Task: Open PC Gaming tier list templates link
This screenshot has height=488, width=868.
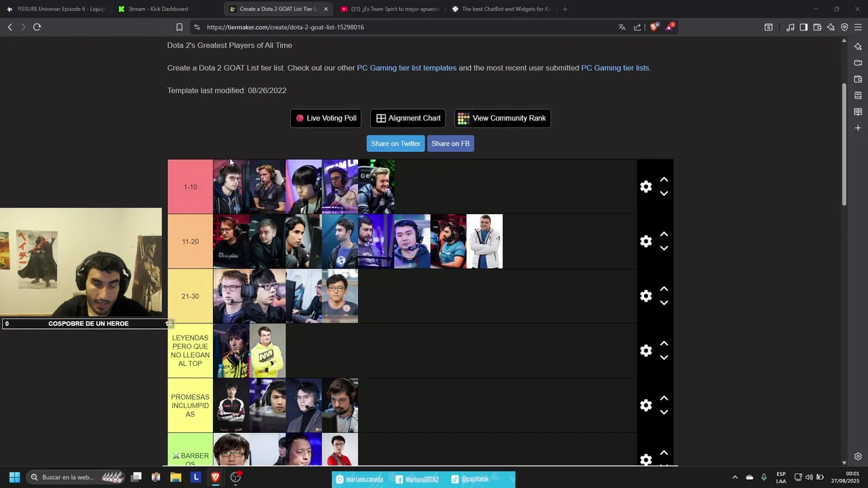Action: tap(407, 68)
